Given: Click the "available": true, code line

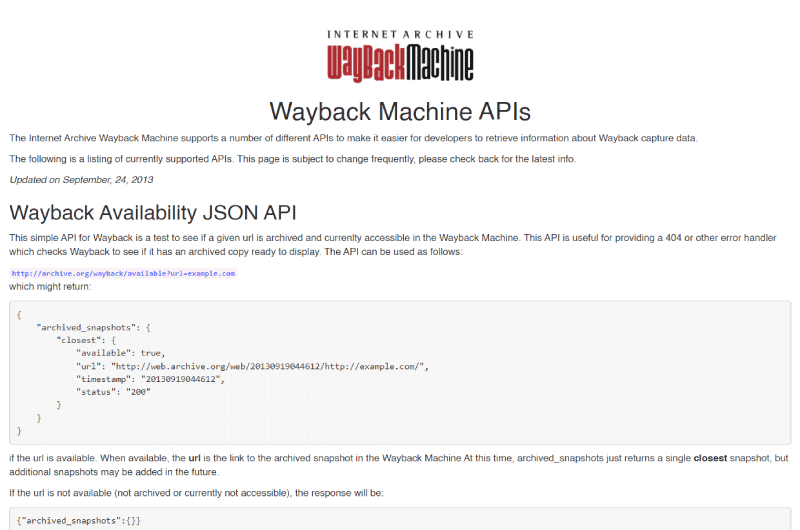Looking at the screenshot, I should tap(120, 353).
